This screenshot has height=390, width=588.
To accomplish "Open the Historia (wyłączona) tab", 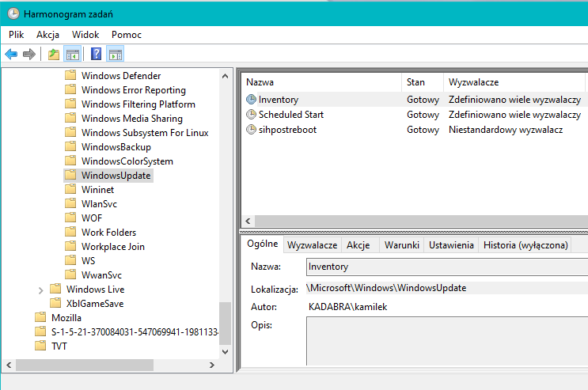I will pos(525,245).
